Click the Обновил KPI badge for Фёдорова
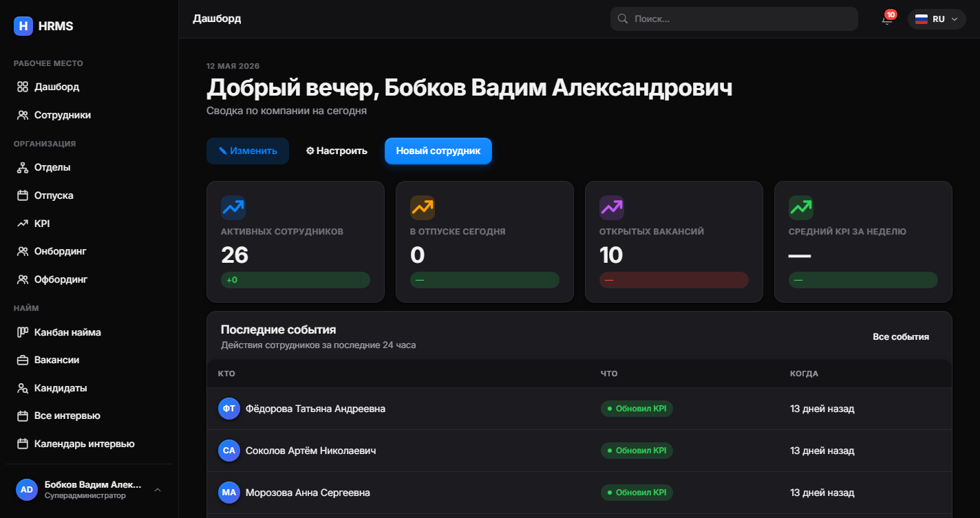The height and width of the screenshot is (518, 980). pos(637,409)
